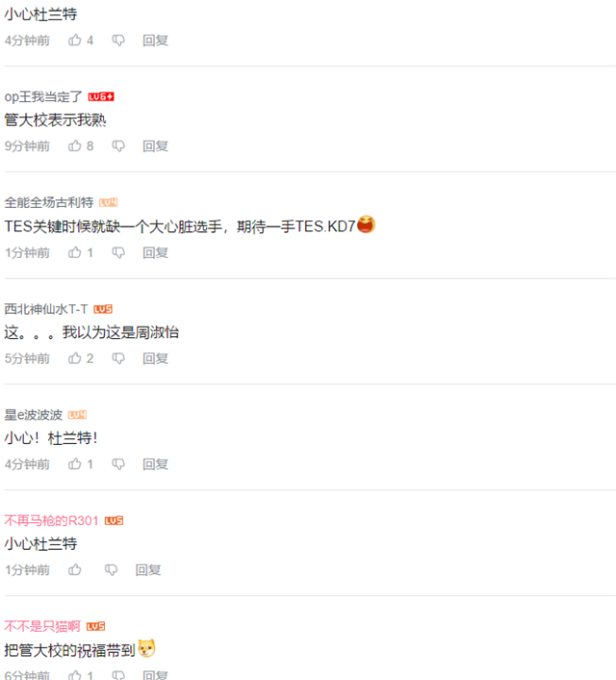Click the LV5 badge beside 西北神仙水T-T

103,309
